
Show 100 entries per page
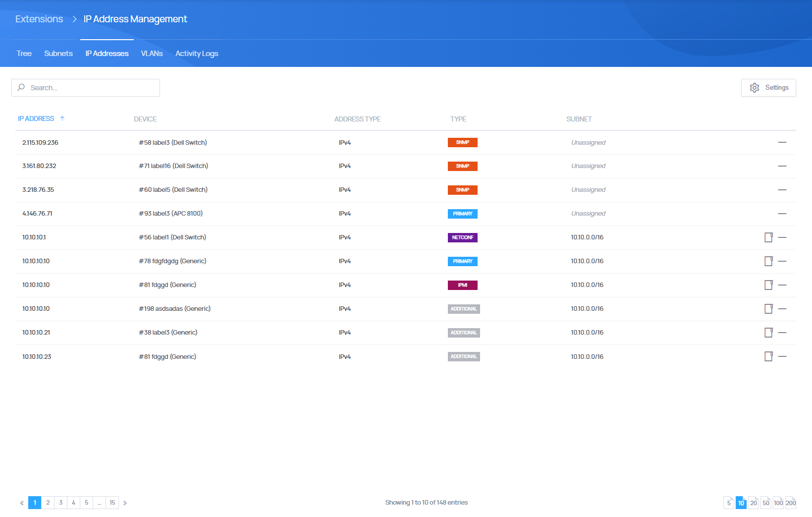[778, 503]
